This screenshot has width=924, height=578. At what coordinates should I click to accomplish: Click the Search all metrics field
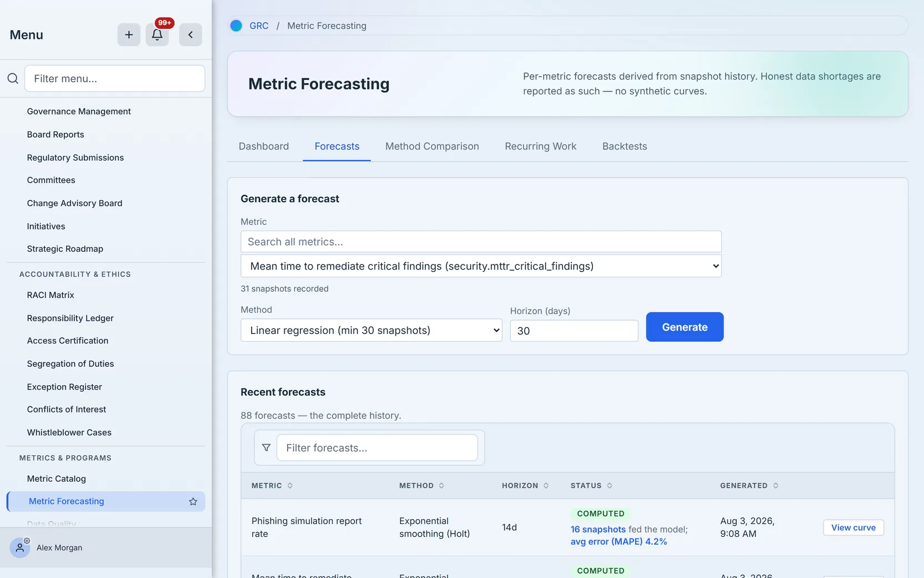click(481, 242)
